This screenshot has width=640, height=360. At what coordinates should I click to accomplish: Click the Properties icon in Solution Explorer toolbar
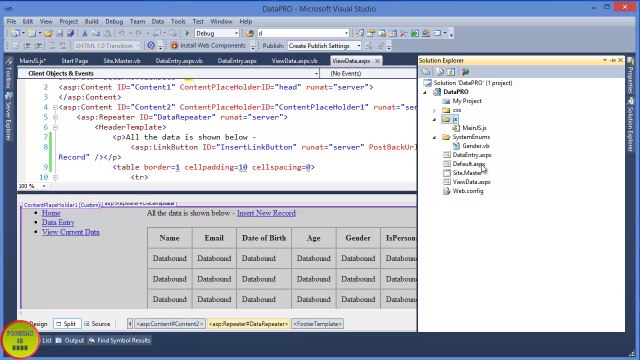(426, 72)
